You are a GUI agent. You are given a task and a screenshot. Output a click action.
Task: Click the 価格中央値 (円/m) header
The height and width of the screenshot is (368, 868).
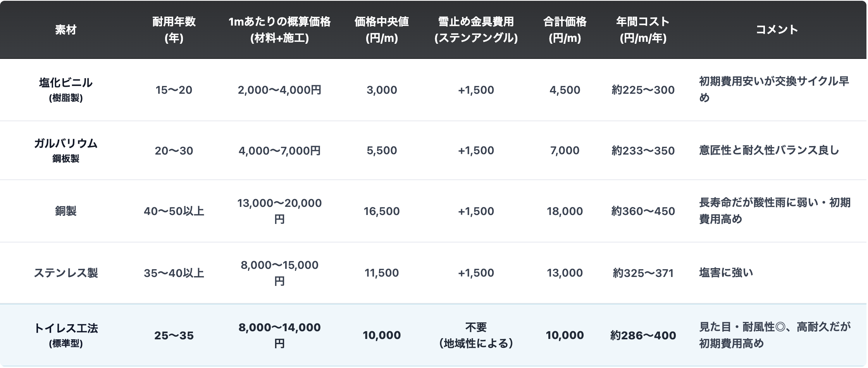[382, 30]
